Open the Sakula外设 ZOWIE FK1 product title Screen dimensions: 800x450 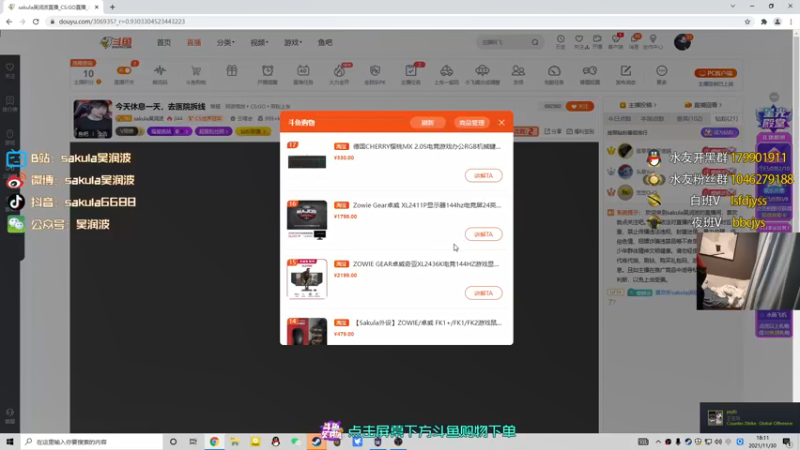point(427,322)
